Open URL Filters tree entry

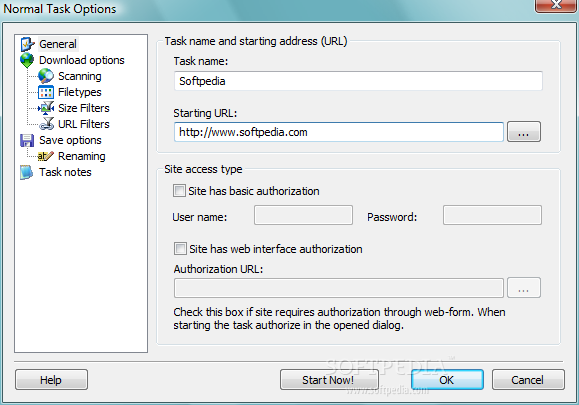pos(84,124)
